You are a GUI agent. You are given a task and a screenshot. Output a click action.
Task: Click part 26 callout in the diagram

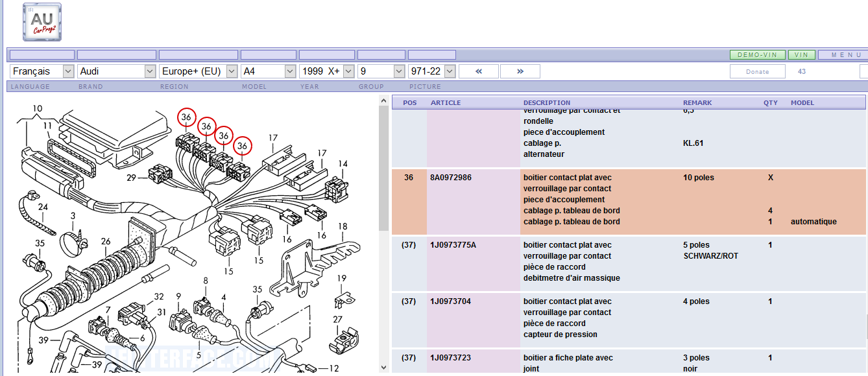106,242
